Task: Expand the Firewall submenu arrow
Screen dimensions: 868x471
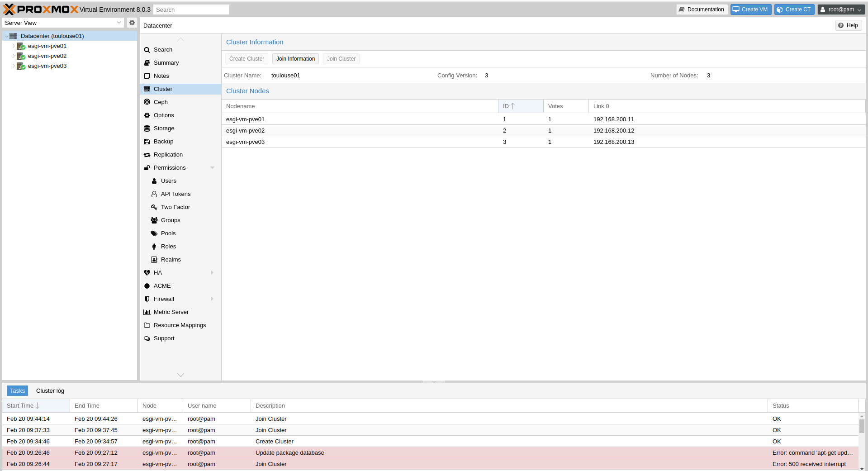Action: click(212, 299)
